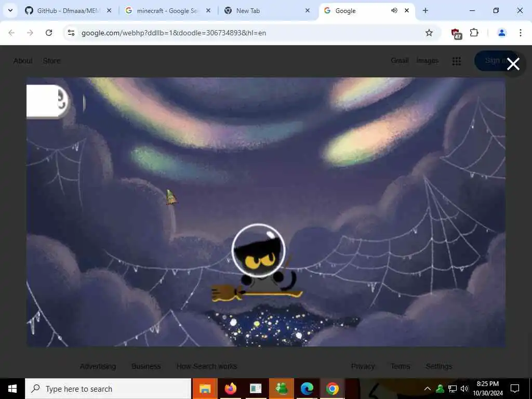Screen dimensions: 532x399
Task: Bookmark this page with the star icon
Action: tap(429, 33)
